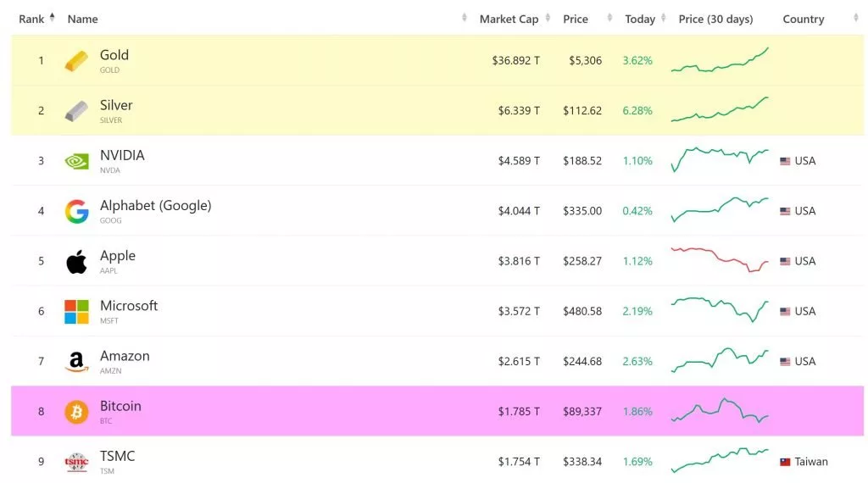This screenshot has width=868, height=483.
Task: Click the Apple logo icon
Action: (x=76, y=262)
